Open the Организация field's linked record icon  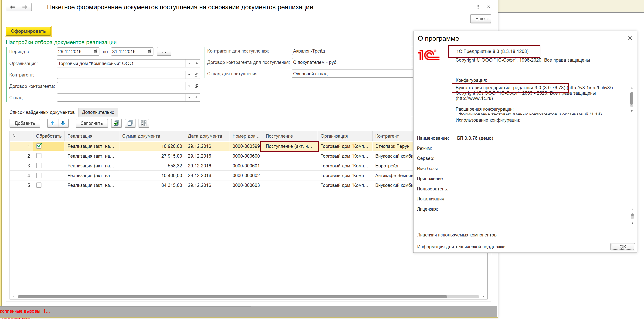click(x=197, y=63)
